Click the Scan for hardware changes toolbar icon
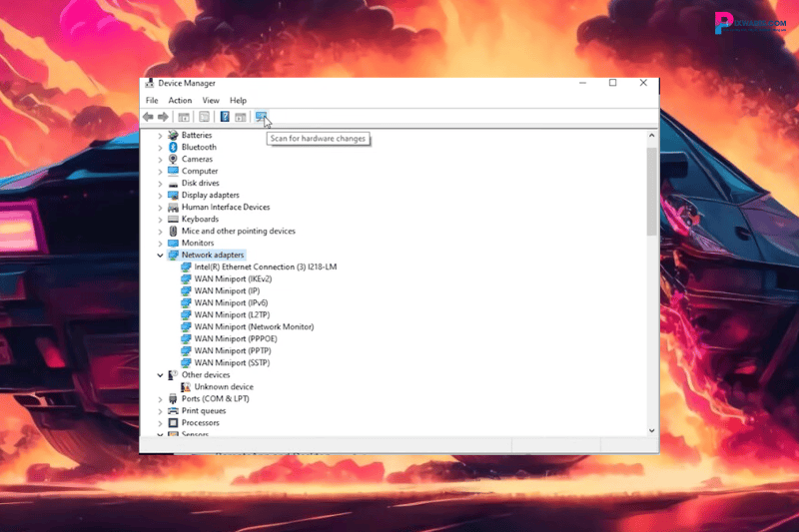 [x=261, y=117]
